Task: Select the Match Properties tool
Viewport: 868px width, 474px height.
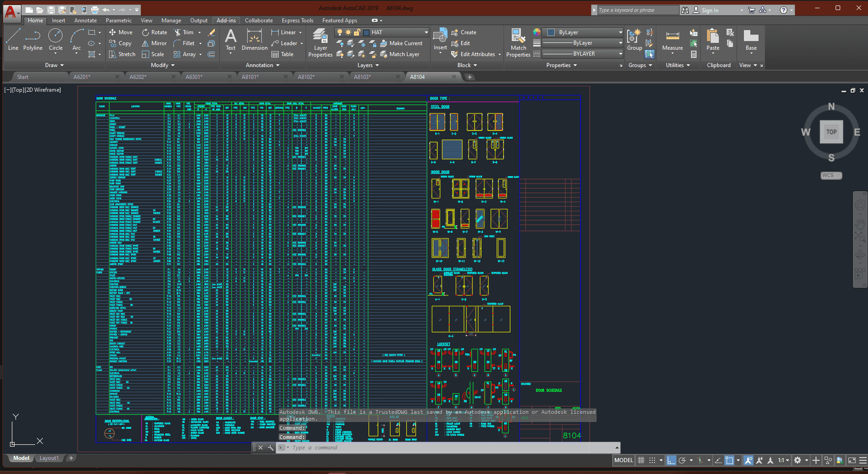Action: coord(518,43)
